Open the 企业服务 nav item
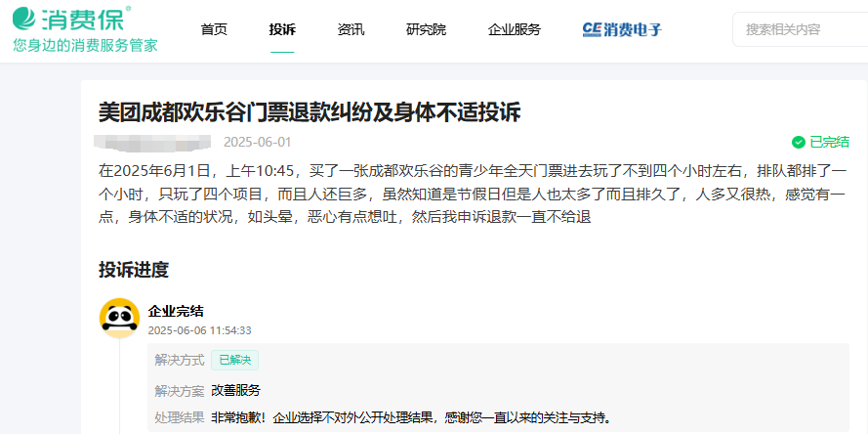 515,29
